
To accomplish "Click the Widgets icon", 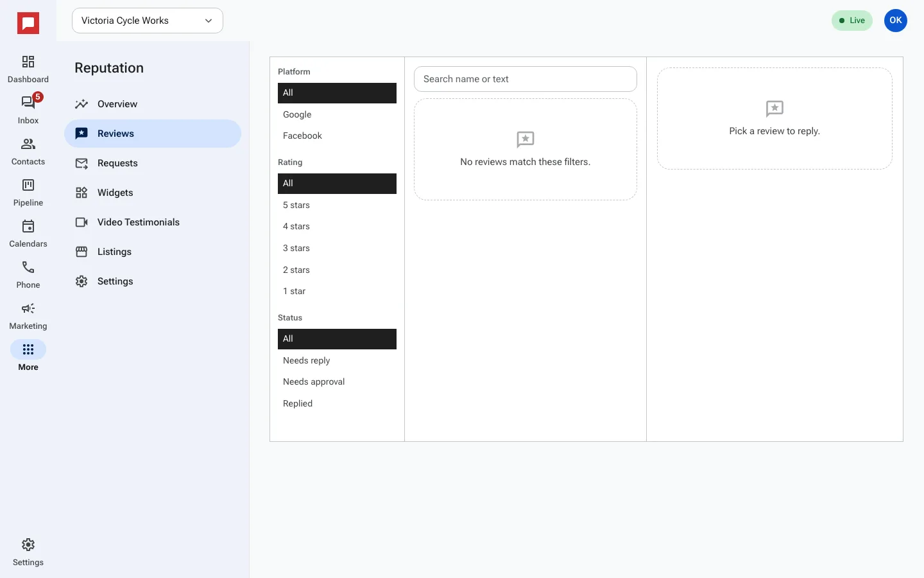I will 81,193.
